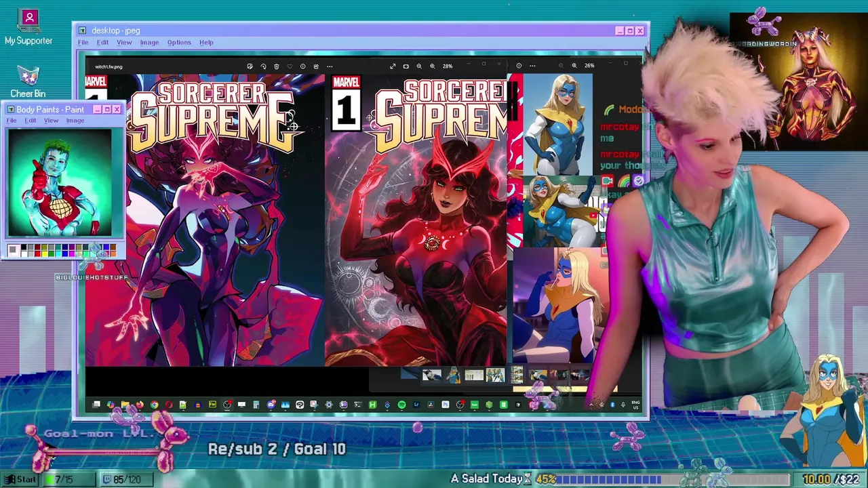868x488 pixels.
Task: Select white swatch in Paint palette
Action: (24, 254)
